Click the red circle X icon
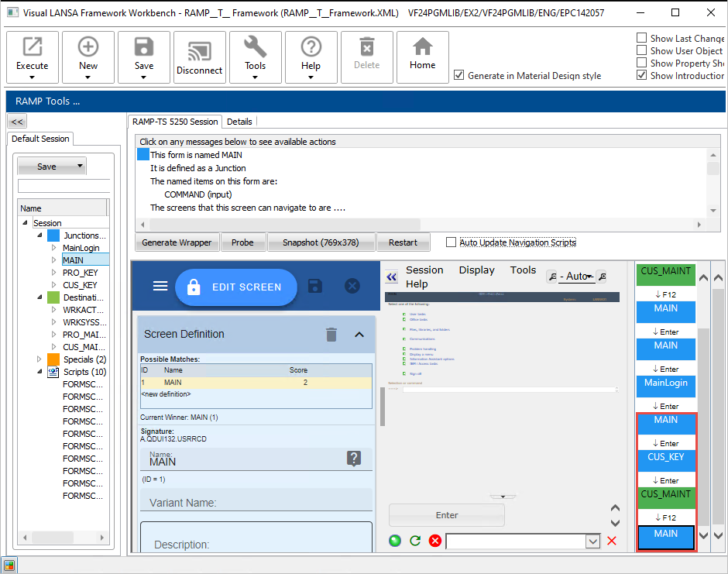Image resolution: width=728 pixels, height=574 pixels. click(x=434, y=541)
